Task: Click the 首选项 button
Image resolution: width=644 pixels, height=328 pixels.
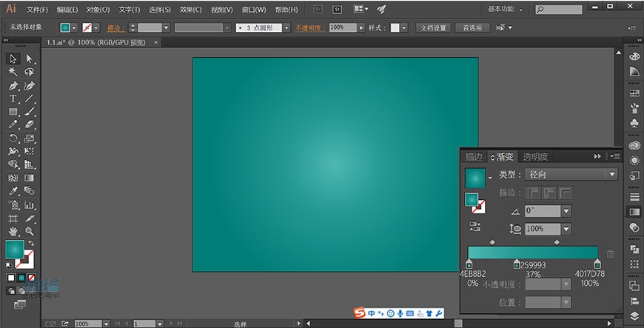Action: click(472, 27)
